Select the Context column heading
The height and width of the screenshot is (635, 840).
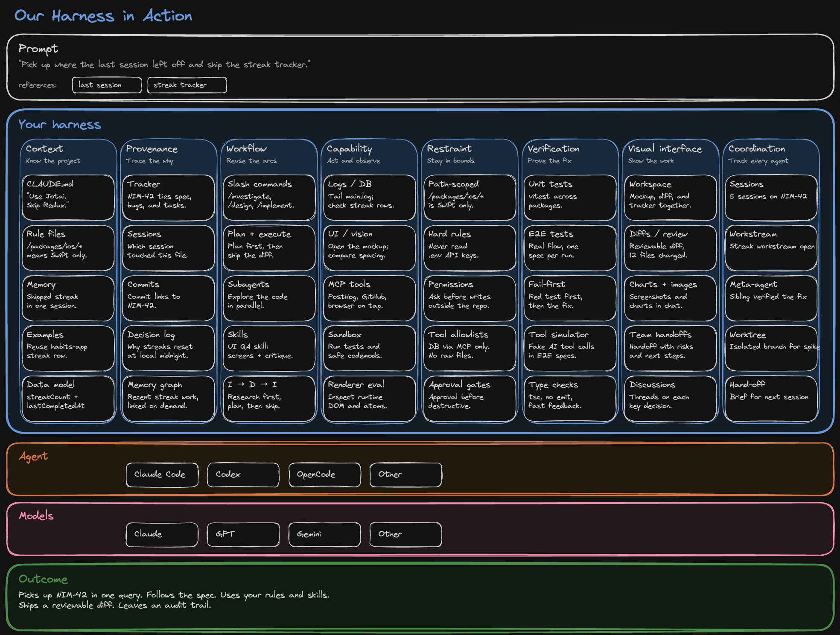pyautogui.click(x=44, y=149)
